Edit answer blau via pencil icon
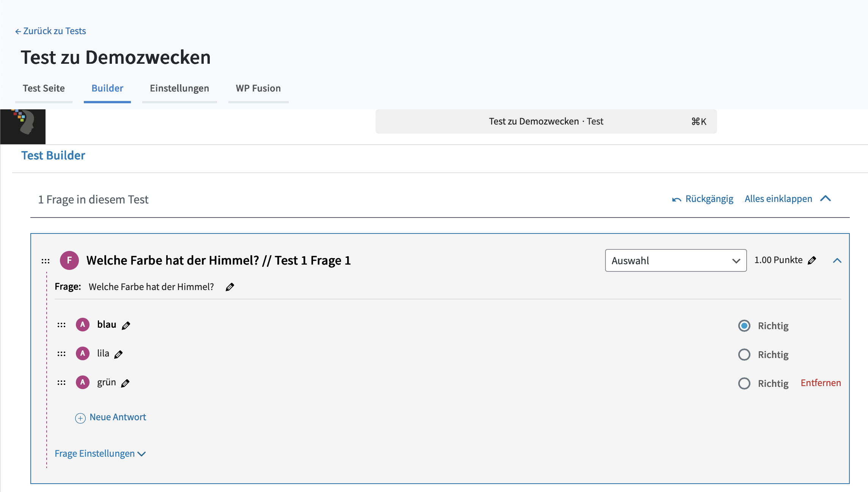 pos(126,325)
